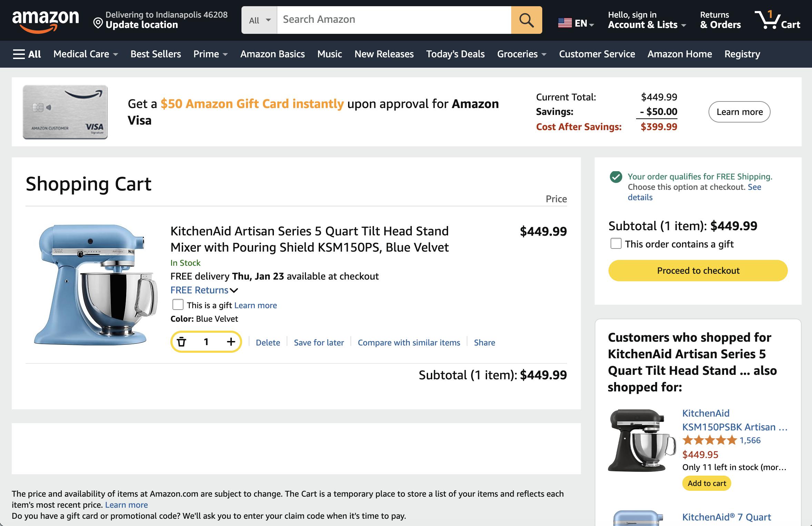This screenshot has height=526, width=812.
Task: Click the Amazon logo
Action: click(x=45, y=21)
